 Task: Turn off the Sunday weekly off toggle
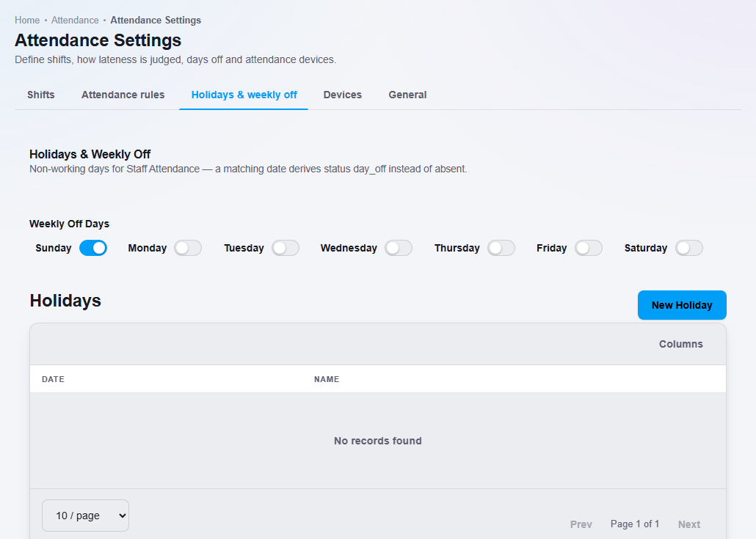93,248
